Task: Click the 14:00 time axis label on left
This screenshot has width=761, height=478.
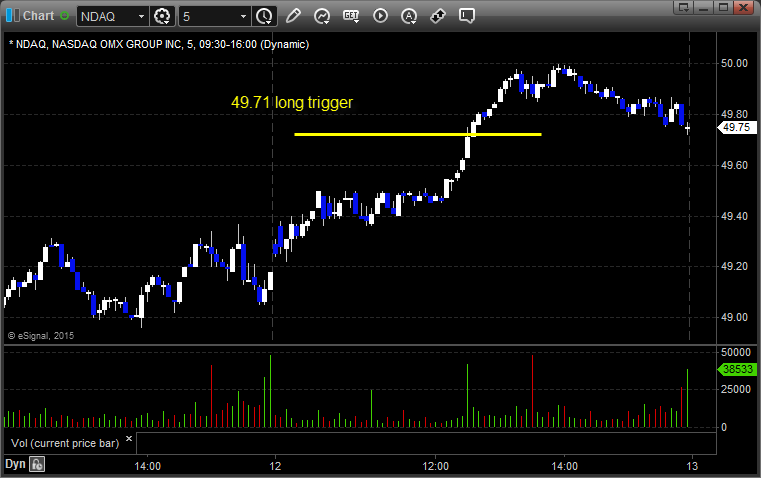Action: [x=148, y=466]
